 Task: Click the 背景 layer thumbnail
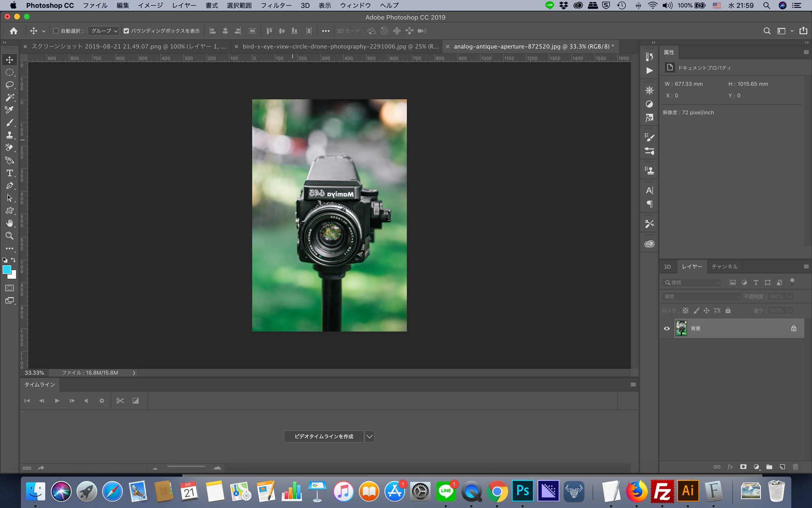coord(680,329)
